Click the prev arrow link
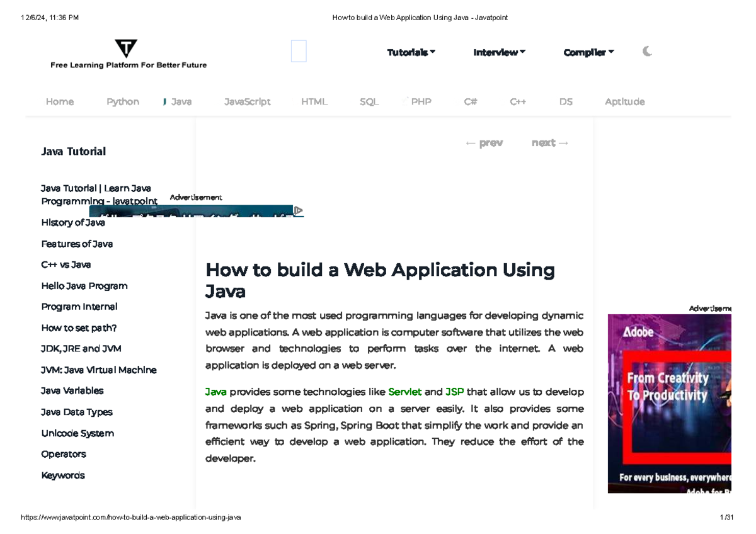 coord(483,143)
